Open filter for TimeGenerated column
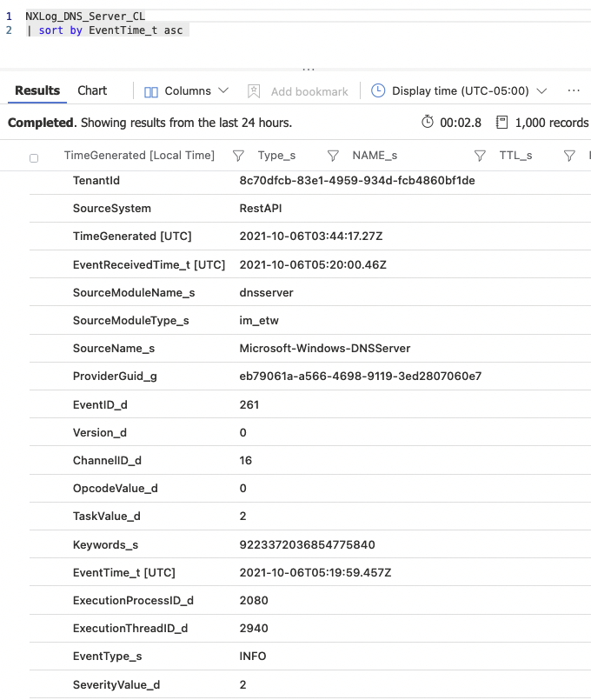The height and width of the screenshot is (700, 591). [x=238, y=156]
